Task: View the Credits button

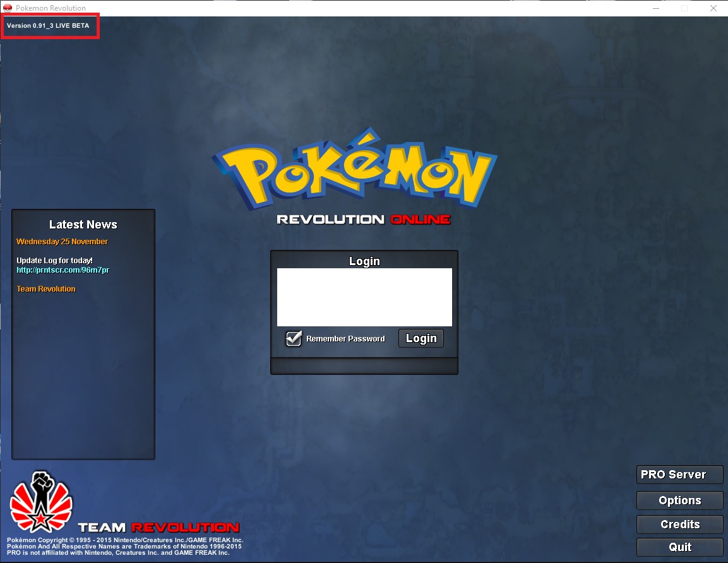Action: [680, 524]
